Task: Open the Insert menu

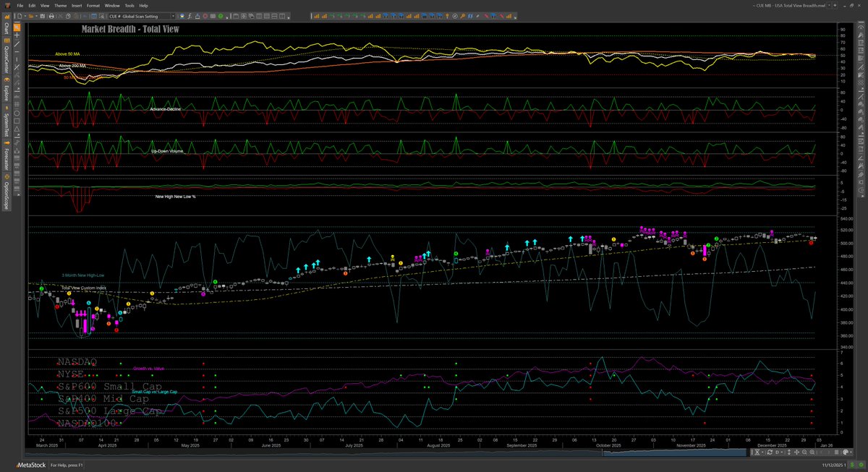Action: tap(77, 5)
